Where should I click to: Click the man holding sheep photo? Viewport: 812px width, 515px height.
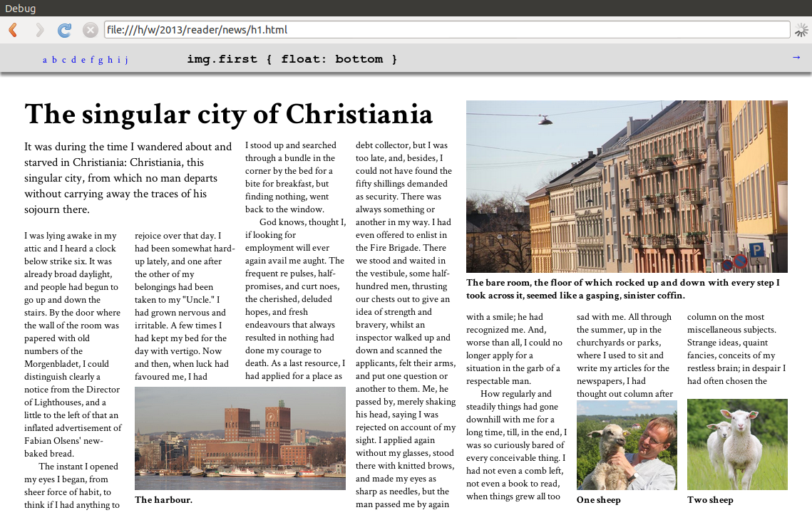tap(627, 444)
